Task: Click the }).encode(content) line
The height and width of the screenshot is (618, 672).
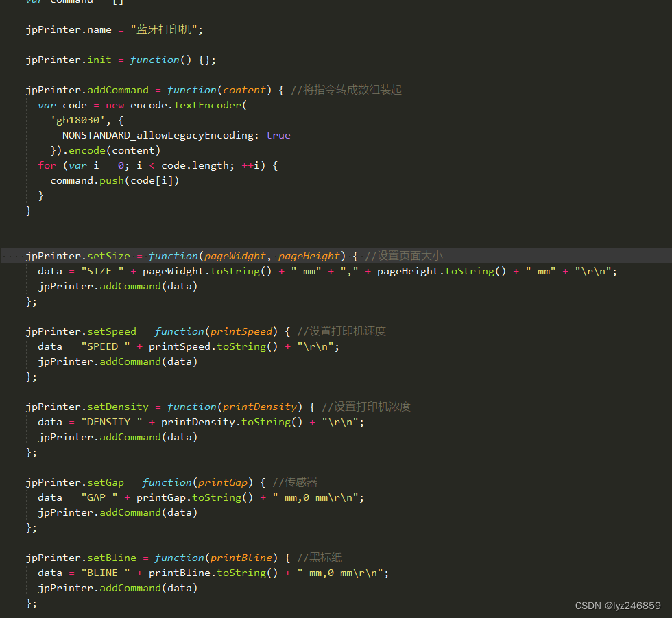Action: pyautogui.click(x=106, y=150)
